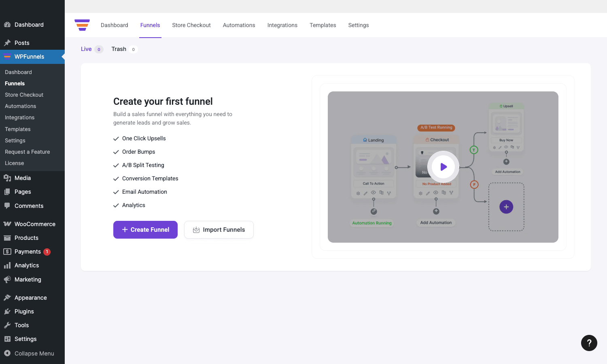Click the Payments notification badge
This screenshot has height=364, width=607.
pos(47,252)
